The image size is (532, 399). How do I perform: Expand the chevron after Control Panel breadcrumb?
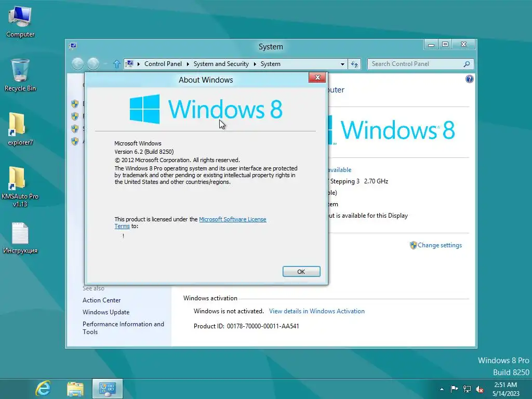pos(188,64)
